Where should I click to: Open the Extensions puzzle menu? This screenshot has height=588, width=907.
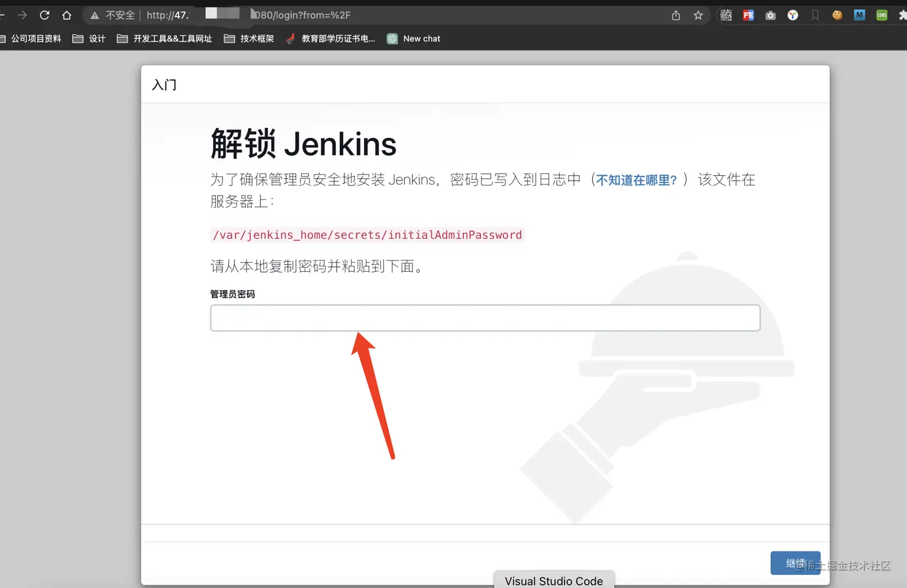coord(902,15)
